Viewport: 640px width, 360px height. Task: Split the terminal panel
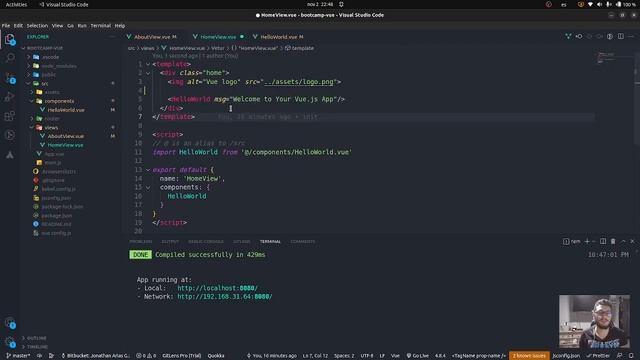[603, 241]
